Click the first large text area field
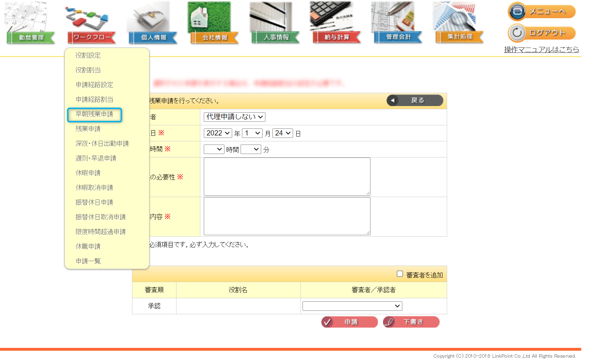590x364 pixels. tap(287, 176)
